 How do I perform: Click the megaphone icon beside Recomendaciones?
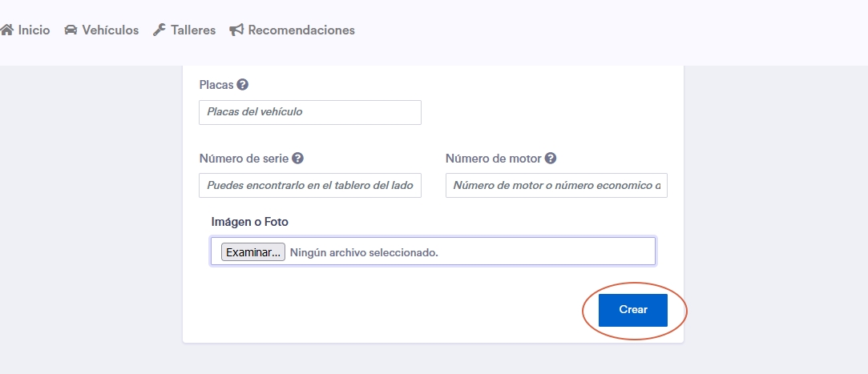[x=236, y=30]
